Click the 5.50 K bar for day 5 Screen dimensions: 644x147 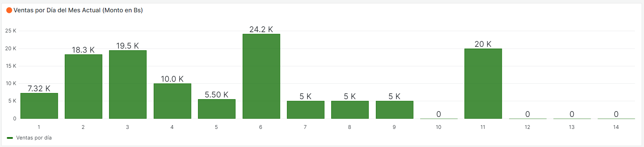point(217,109)
